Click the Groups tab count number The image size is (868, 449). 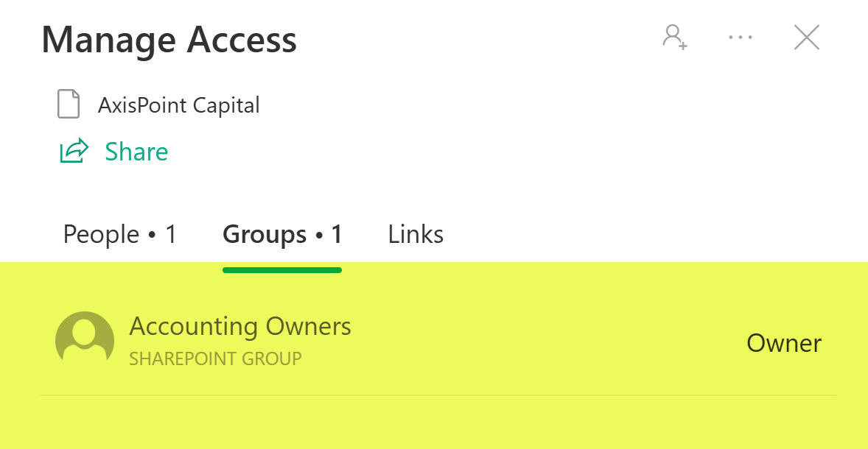click(x=337, y=235)
